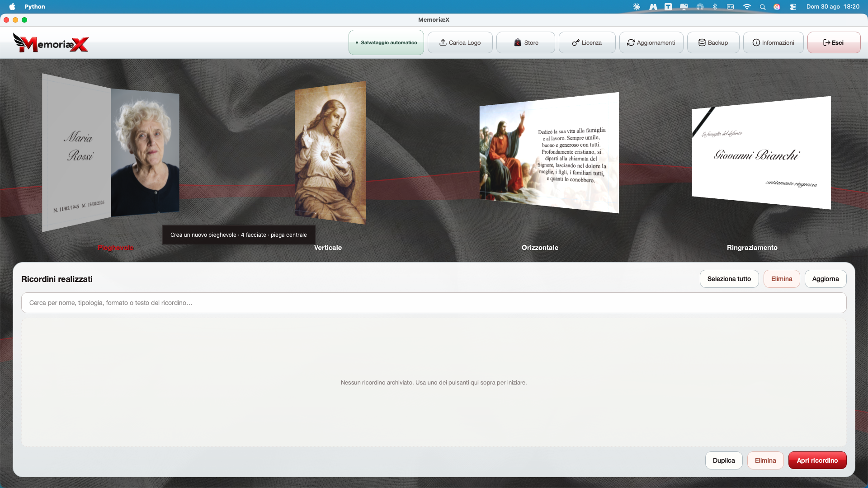
Task: Open Control Center in the menu bar
Action: (793, 6)
